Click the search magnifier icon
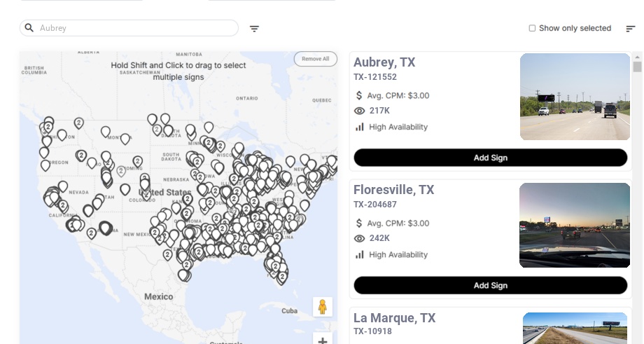The width and height of the screenshot is (644, 344). 29,28
